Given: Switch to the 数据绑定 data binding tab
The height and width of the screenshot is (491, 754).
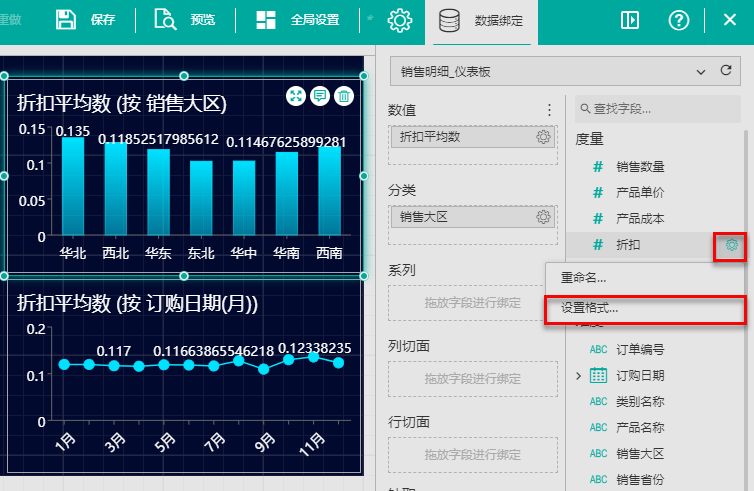Looking at the screenshot, I should [481, 20].
